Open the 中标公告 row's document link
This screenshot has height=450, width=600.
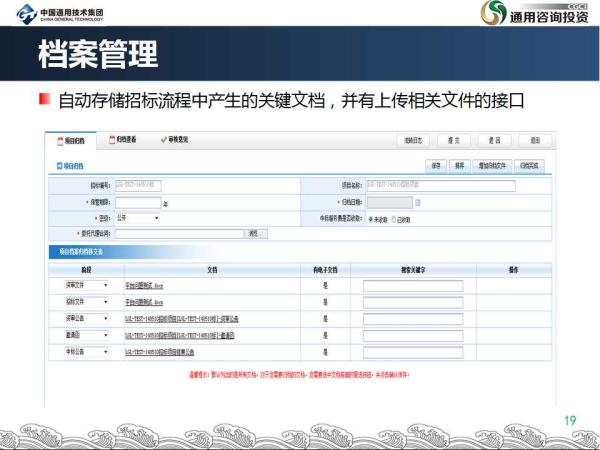tap(159, 352)
